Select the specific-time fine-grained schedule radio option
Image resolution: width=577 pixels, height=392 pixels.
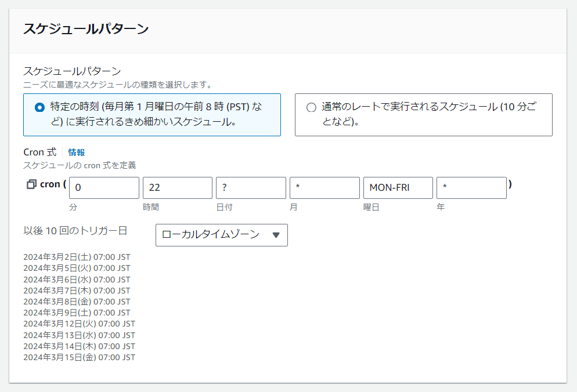tap(39, 107)
